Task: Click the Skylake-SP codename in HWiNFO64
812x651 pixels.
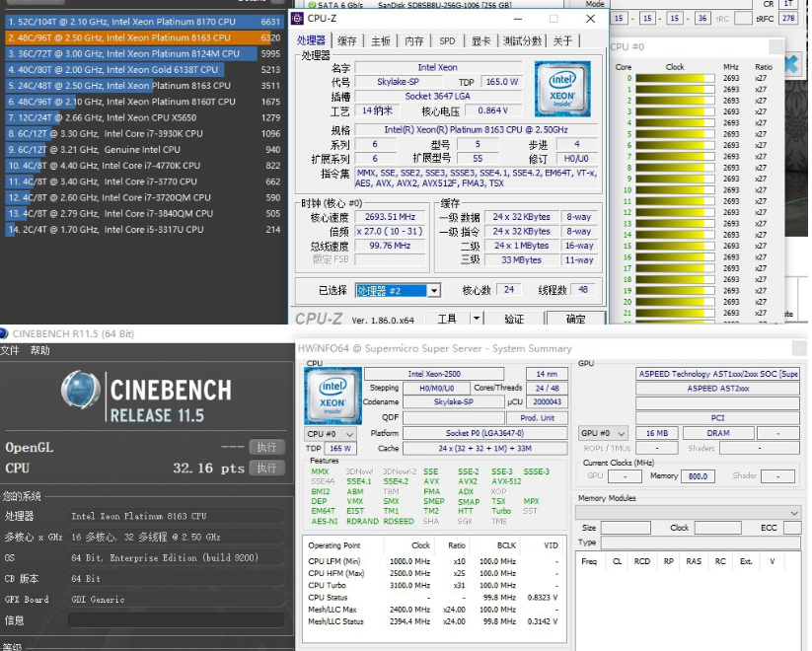Action: tap(453, 401)
